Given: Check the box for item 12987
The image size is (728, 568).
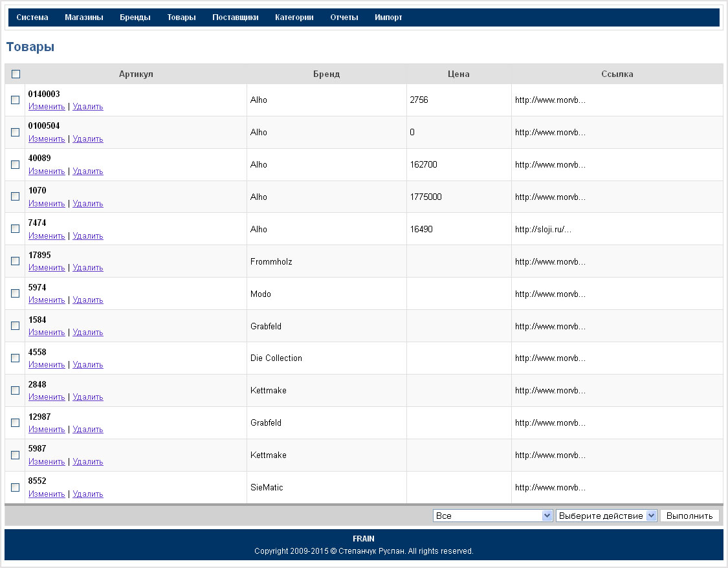Looking at the screenshot, I should [16, 422].
